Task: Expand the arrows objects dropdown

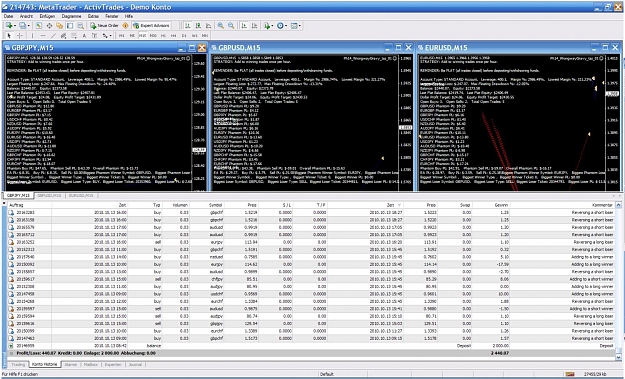Action: (x=110, y=36)
